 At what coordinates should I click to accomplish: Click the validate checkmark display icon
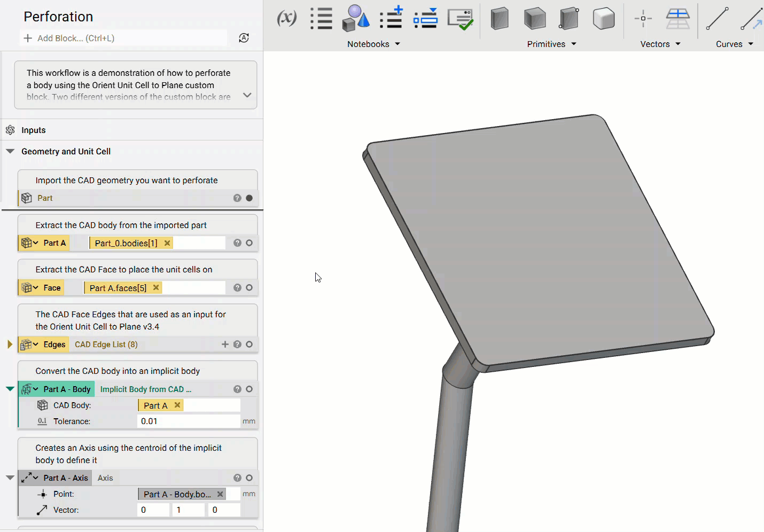tap(461, 19)
